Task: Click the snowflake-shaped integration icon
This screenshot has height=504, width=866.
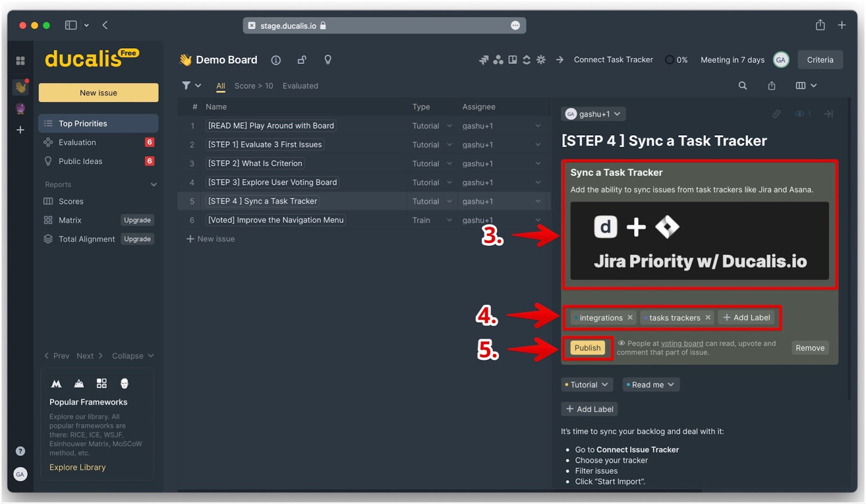Action: tap(541, 59)
